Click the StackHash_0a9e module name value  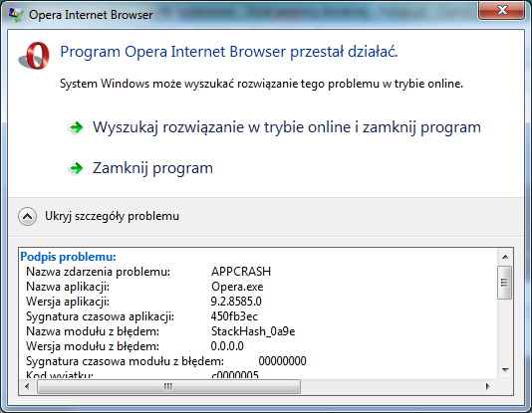[x=253, y=331]
